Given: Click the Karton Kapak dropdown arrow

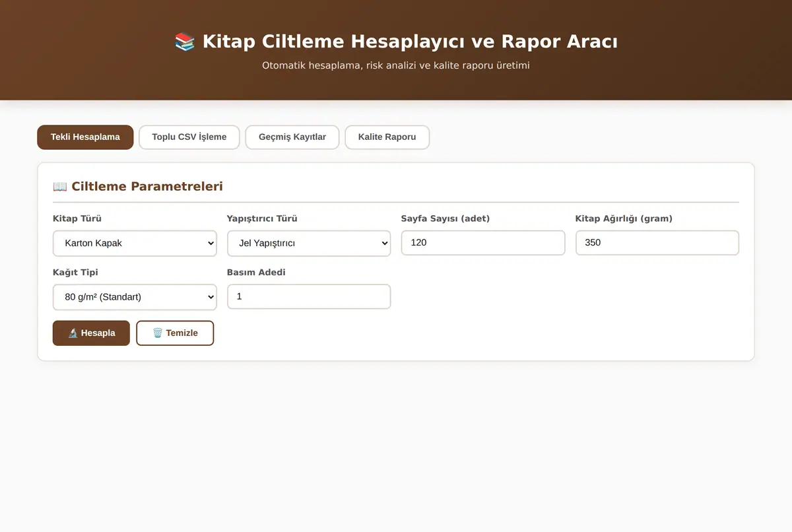Looking at the screenshot, I should click(211, 243).
